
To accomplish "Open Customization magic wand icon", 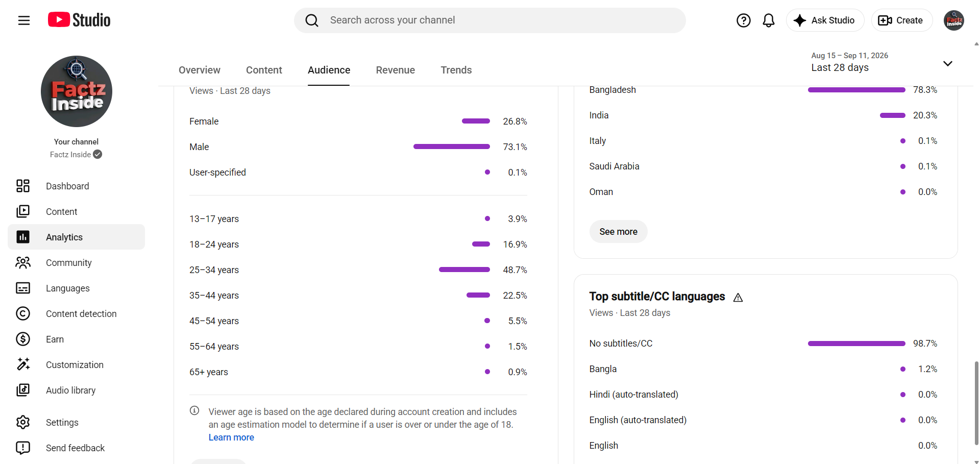I will pyautogui.click(x=23, y=364).
